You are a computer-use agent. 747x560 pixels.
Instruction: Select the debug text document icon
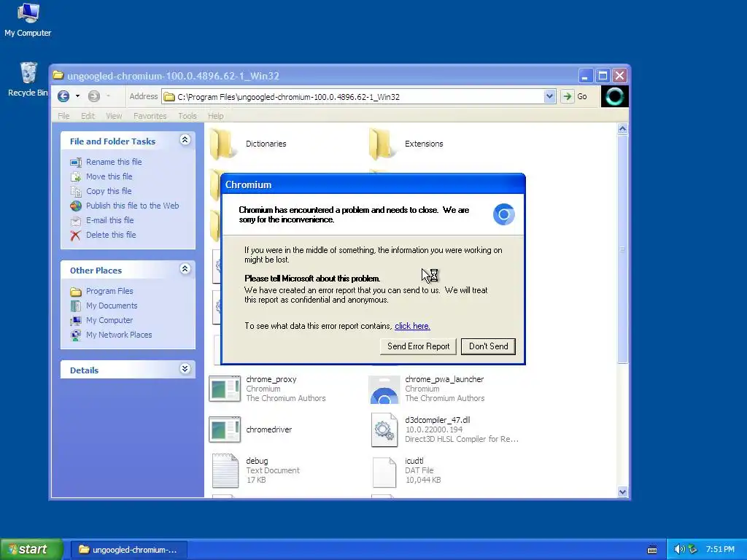(225, 470)
